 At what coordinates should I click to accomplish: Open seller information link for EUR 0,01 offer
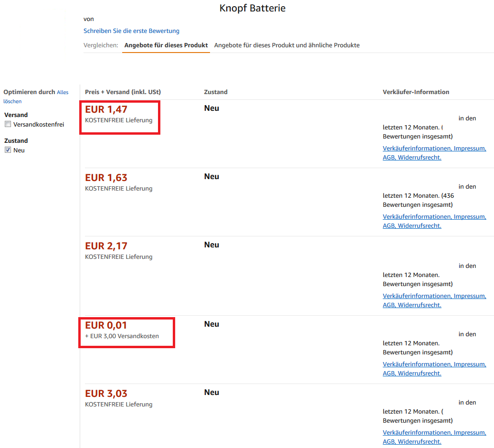(x=434, y=369)
